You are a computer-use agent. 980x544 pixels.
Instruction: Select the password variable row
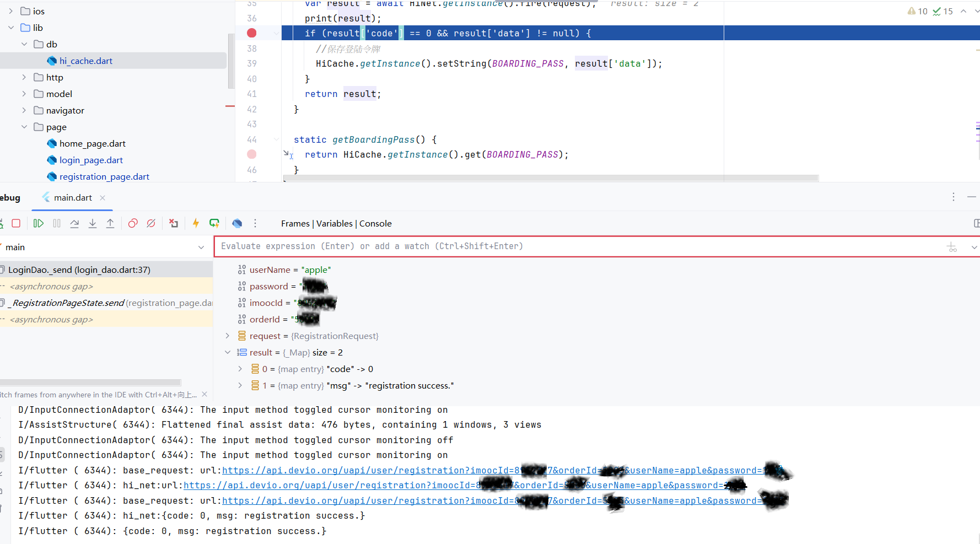point(282,286)
